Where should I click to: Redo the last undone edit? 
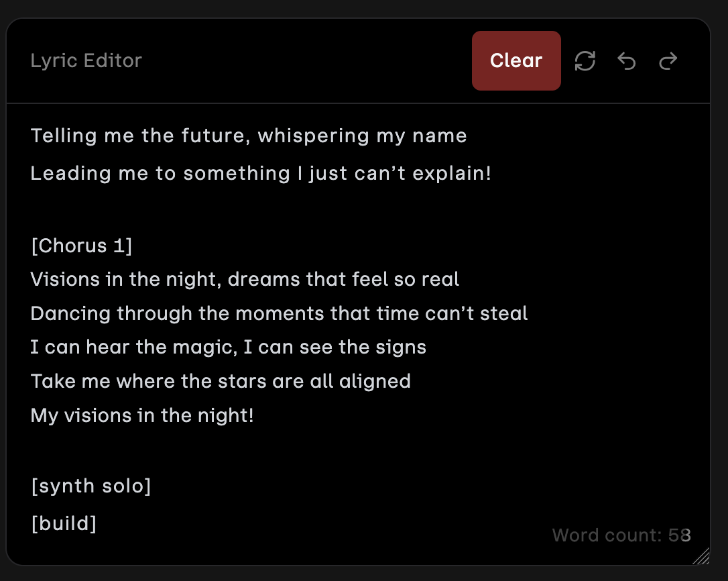click(x=668, y=62)
